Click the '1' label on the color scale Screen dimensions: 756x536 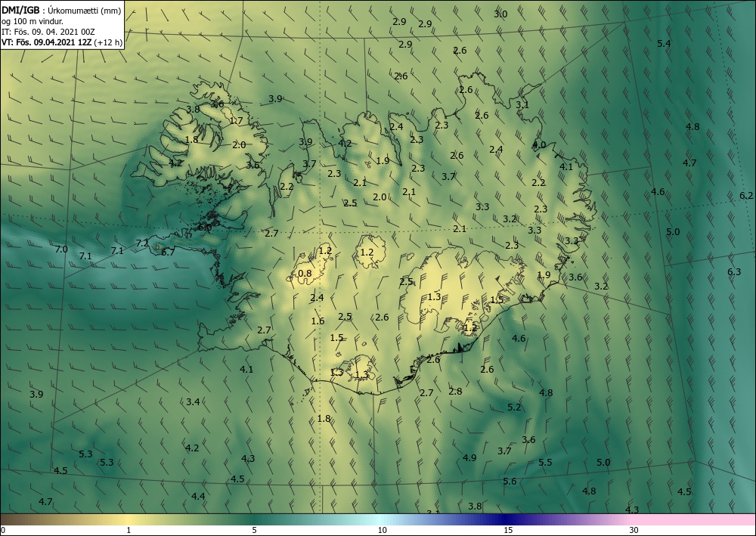[x=129, y=530]
